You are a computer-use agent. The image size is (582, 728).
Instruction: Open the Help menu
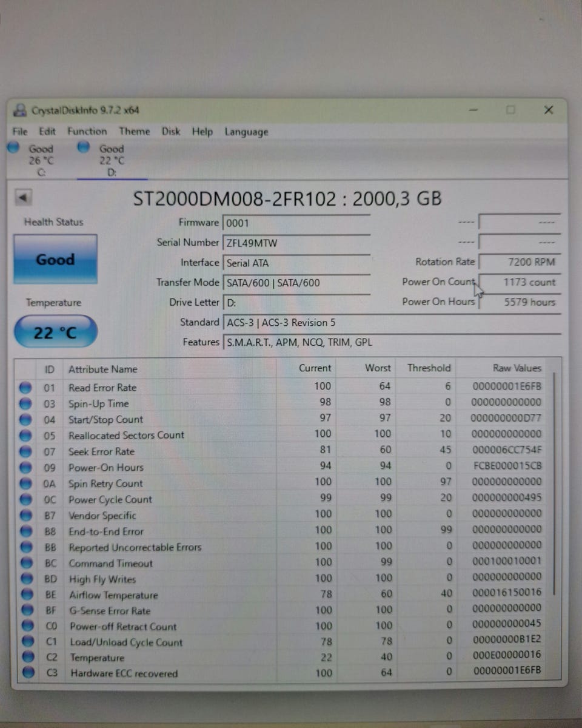point(202,132)
